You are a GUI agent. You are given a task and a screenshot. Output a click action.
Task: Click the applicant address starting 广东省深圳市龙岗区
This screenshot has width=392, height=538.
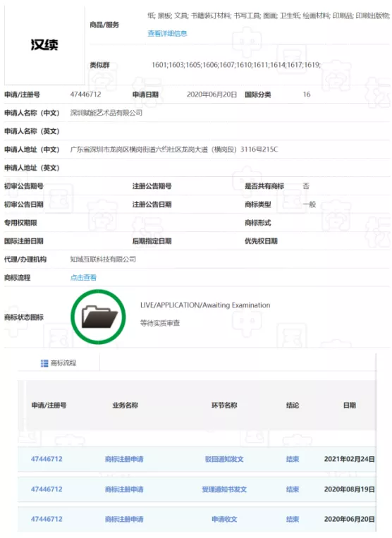tap(174, 149)
